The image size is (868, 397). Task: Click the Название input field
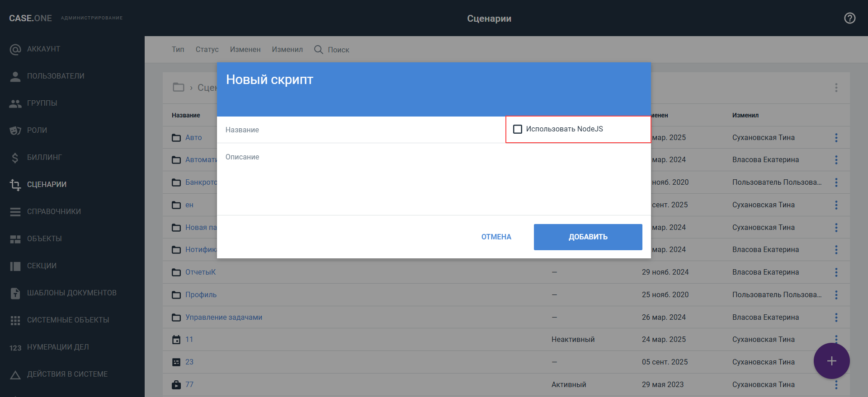click(361, 130)
